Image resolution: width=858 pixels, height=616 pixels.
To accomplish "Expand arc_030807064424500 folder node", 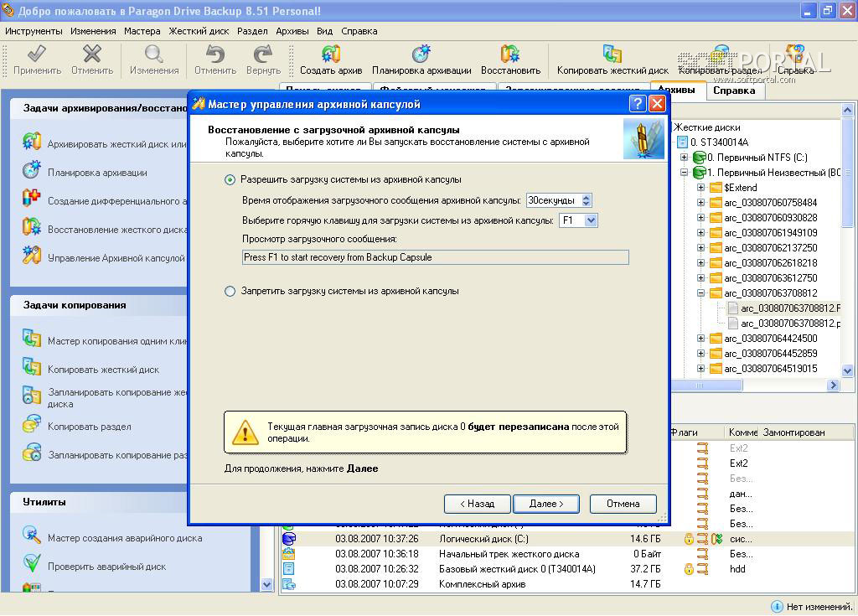I will coord(701,339).
